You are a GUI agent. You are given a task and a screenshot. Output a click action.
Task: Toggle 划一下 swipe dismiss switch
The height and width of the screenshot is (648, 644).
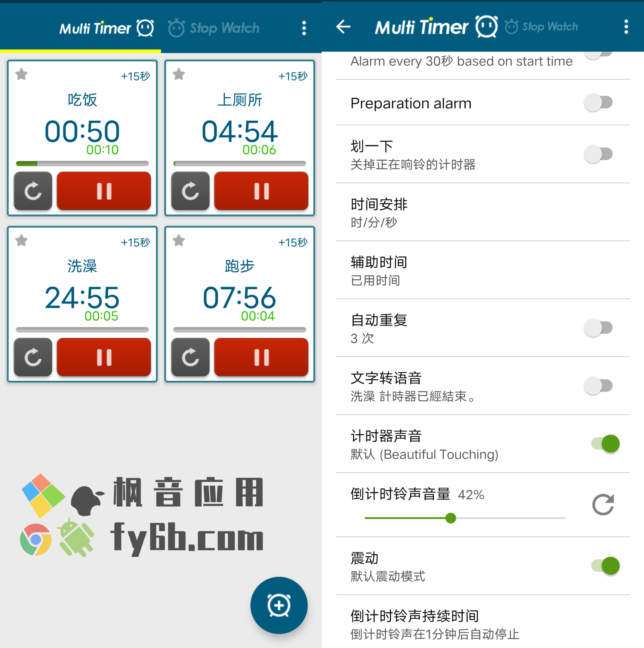598,154
